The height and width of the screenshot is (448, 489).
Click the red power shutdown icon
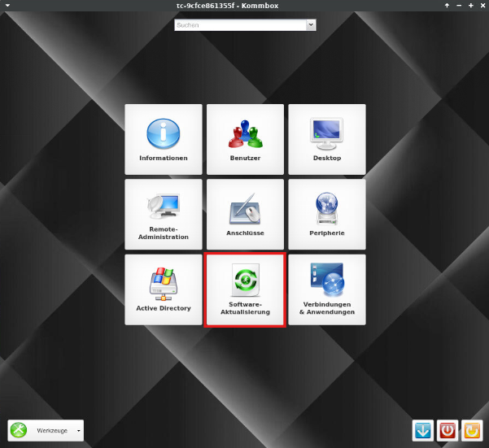448,430
